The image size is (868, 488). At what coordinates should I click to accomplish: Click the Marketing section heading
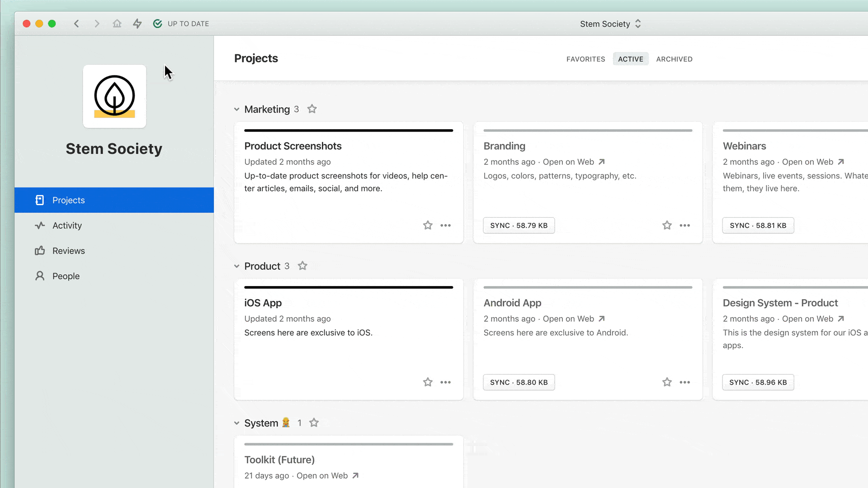(x=267, y=109)
